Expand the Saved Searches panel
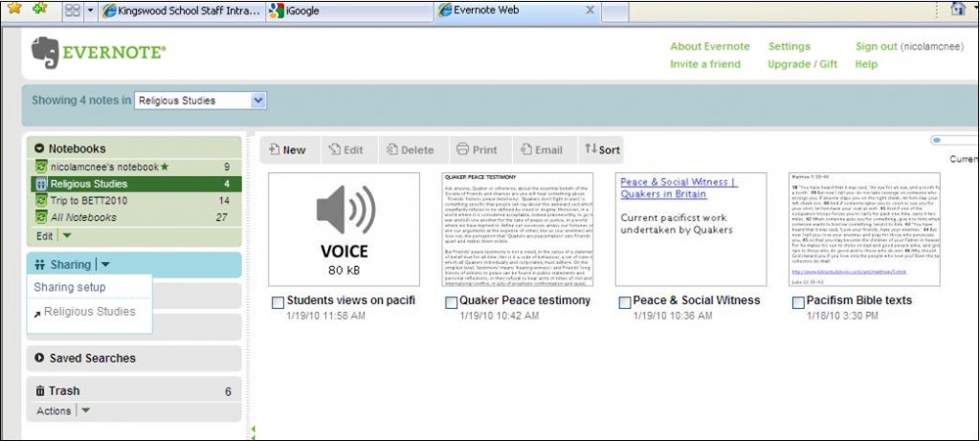The height and width of the screenshot is (441, 980). pos(134,358)
